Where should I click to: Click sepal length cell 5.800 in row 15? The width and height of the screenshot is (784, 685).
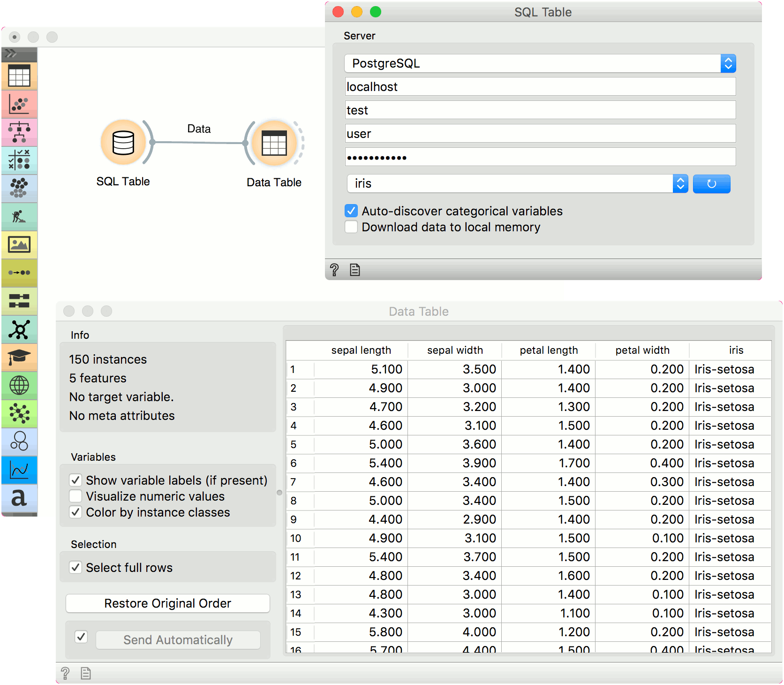point(361,632)
